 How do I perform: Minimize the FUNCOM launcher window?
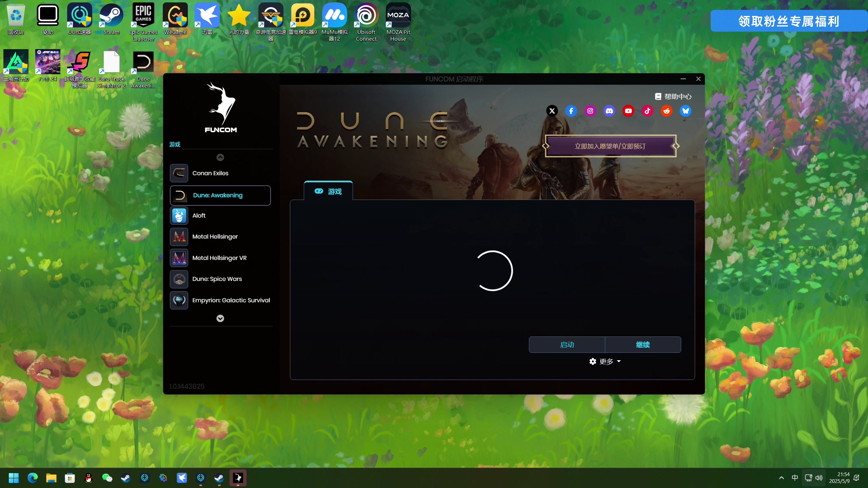click(683, 79)
